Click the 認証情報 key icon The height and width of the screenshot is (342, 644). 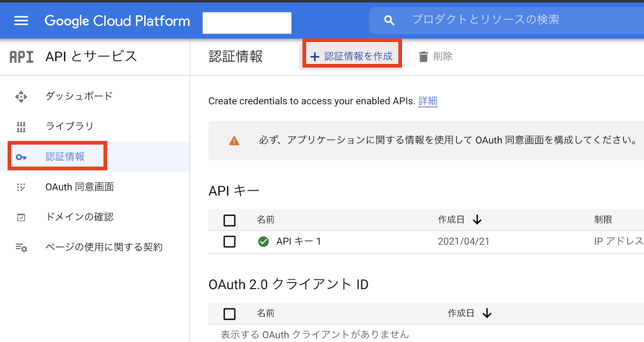[x=21, y=157]
